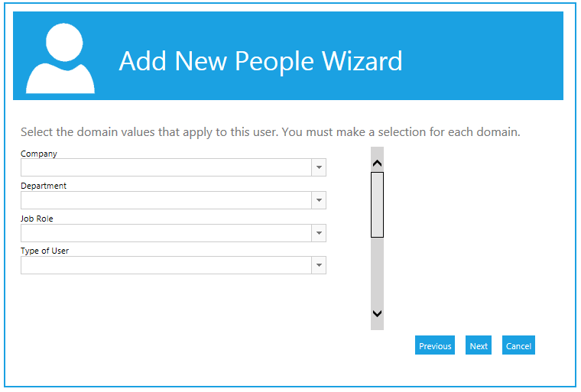Cancel the Add New People Wizard
Screen dimensions: 581x392
pos(518,345)
